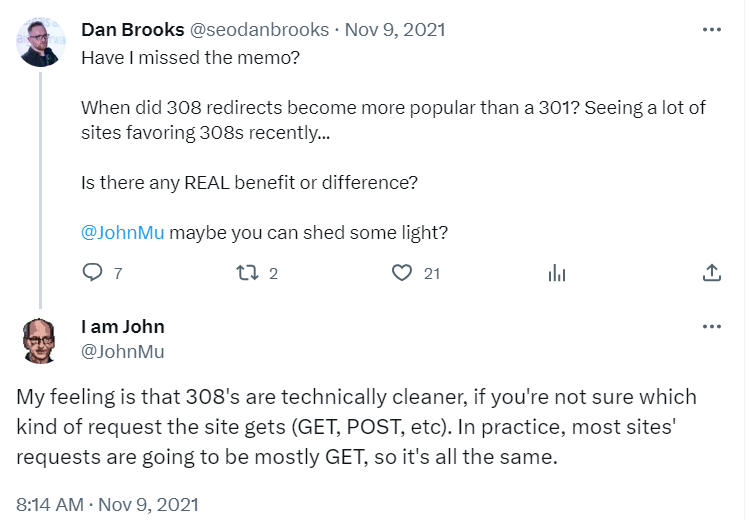Click I am John's profile avatar
Screen dimensions: 756x520
tap(41, 340)
